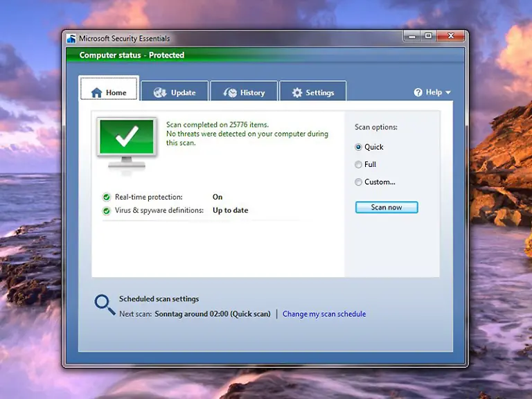Click green check beside Virus & spyware definitions

coord(107,211)
